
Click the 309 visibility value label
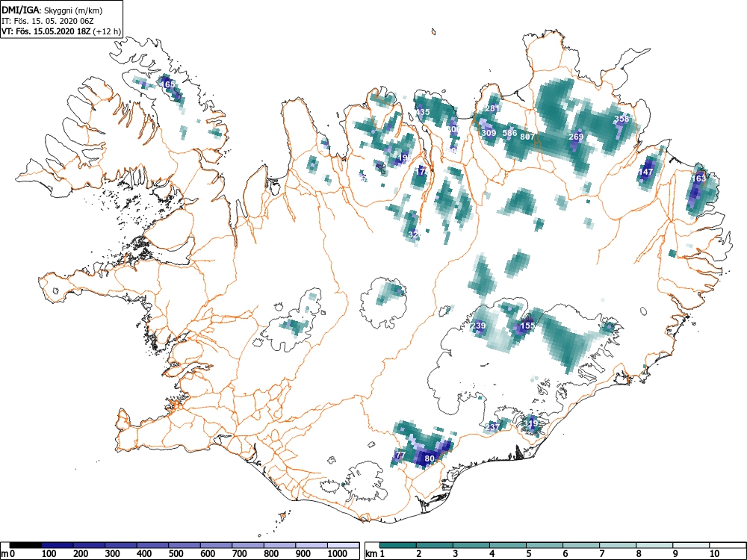pos(489,133)
